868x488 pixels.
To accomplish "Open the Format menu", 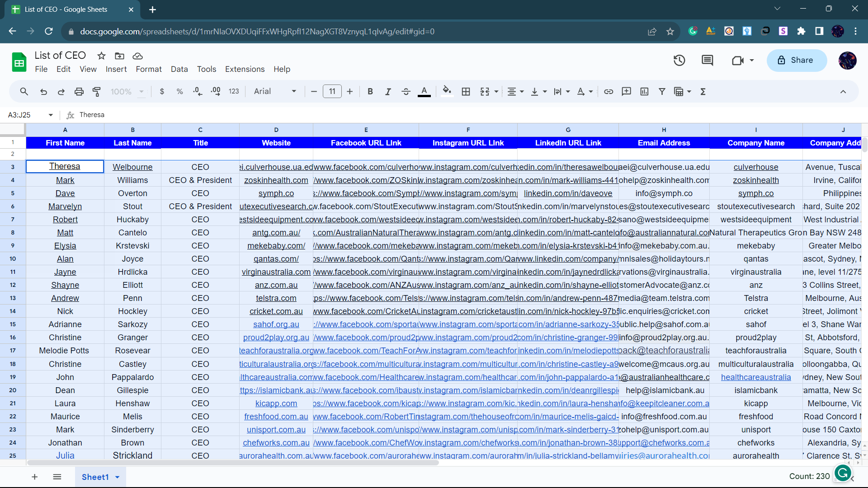I will (x=148, y=69).
